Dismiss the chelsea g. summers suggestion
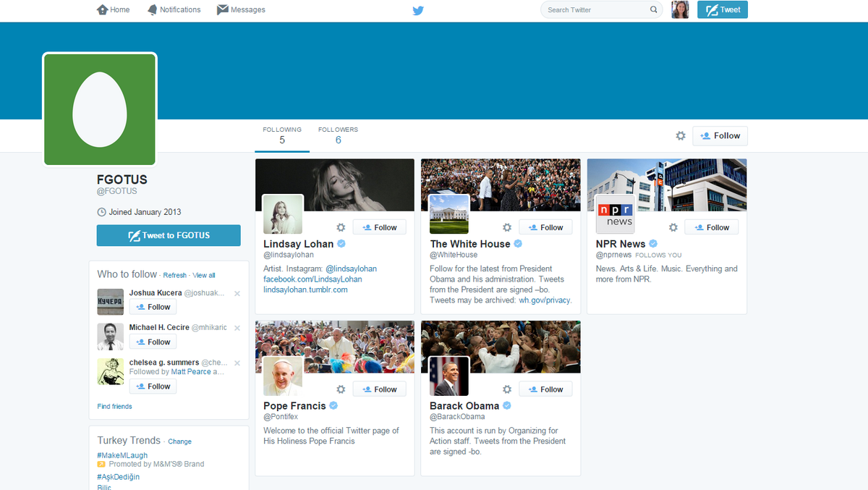The image size is (868, 490). point(237,363)
